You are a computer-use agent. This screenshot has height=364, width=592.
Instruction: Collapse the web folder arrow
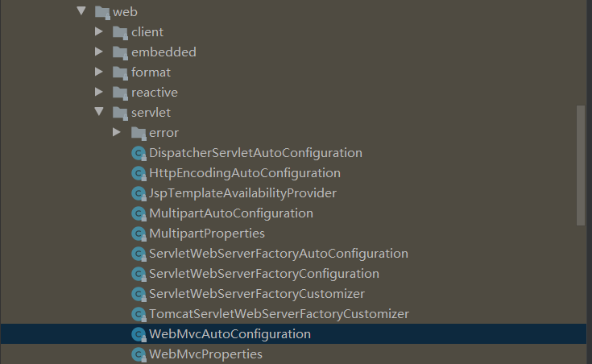tap(81, 10)
